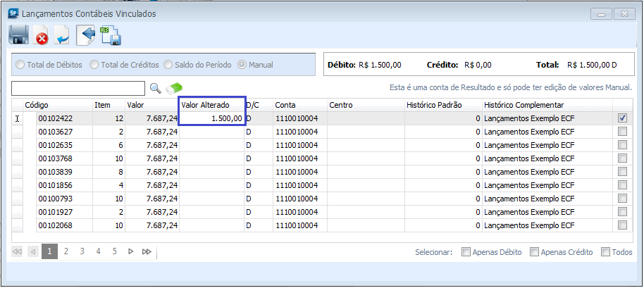Click Item cell 12 in first row
644x288 pixels.
109,118
